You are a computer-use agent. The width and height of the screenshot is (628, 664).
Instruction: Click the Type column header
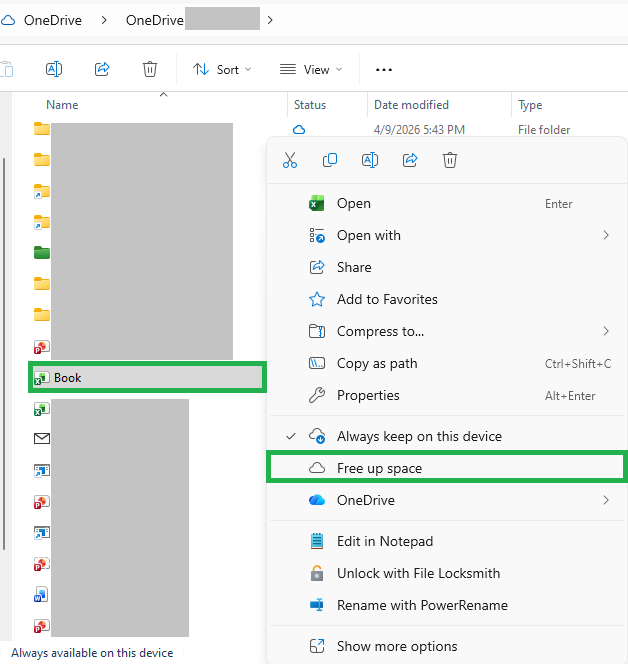click(x=530, y=105)
